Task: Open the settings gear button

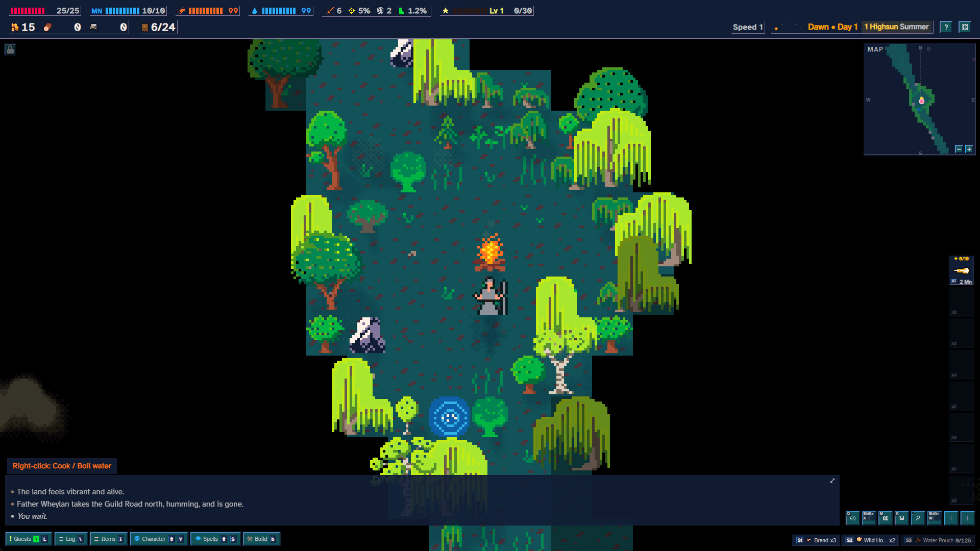Action: pos(965,27)
